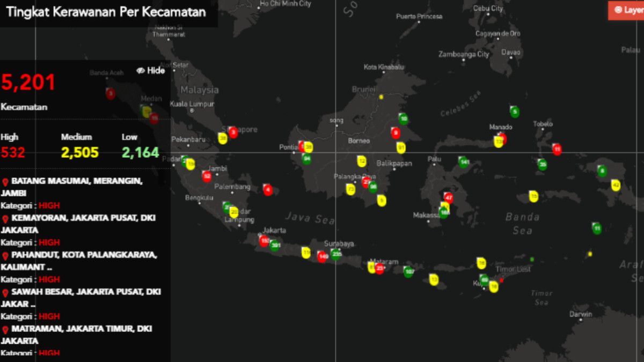Select Pahandut, Kota Palangkaraya list entry
The width and height of the screenshot is (644, 362).
tap(80, 261)
